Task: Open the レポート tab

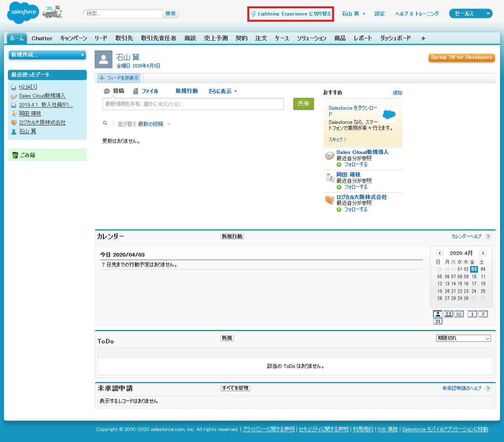Action: (x=363, y=38)
